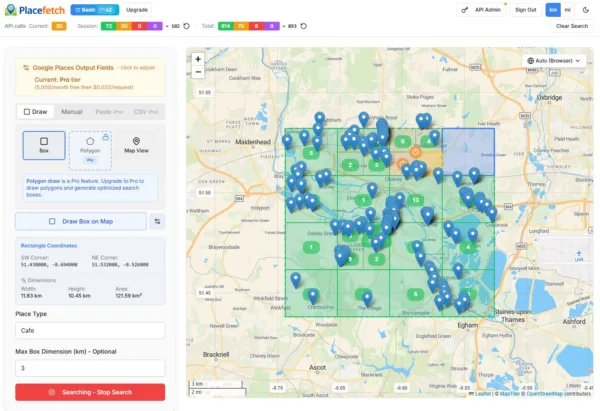600x411 pixels.
Task: Zoom in on the map
Action: click(198, 58)
